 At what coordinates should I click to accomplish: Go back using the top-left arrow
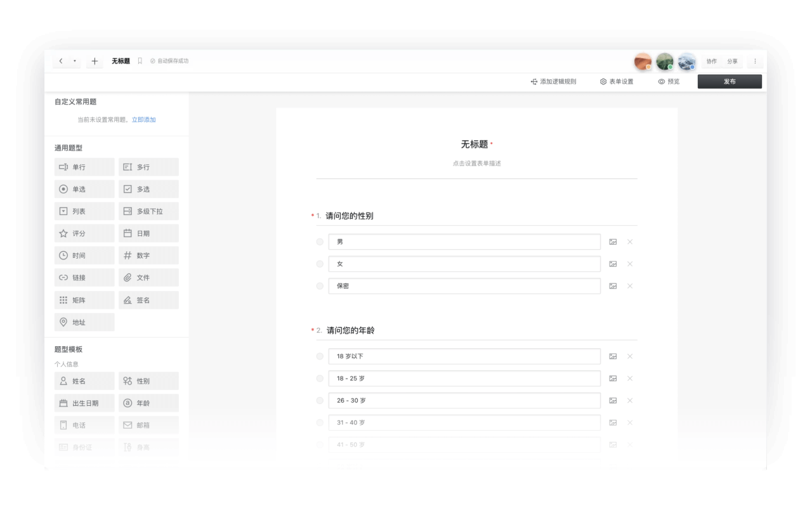(x=61, y=62)
